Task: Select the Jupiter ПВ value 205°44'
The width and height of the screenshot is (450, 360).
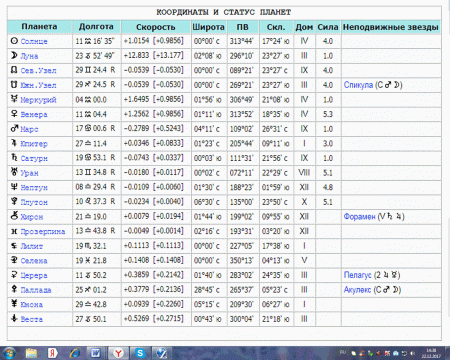Action: 241,144
